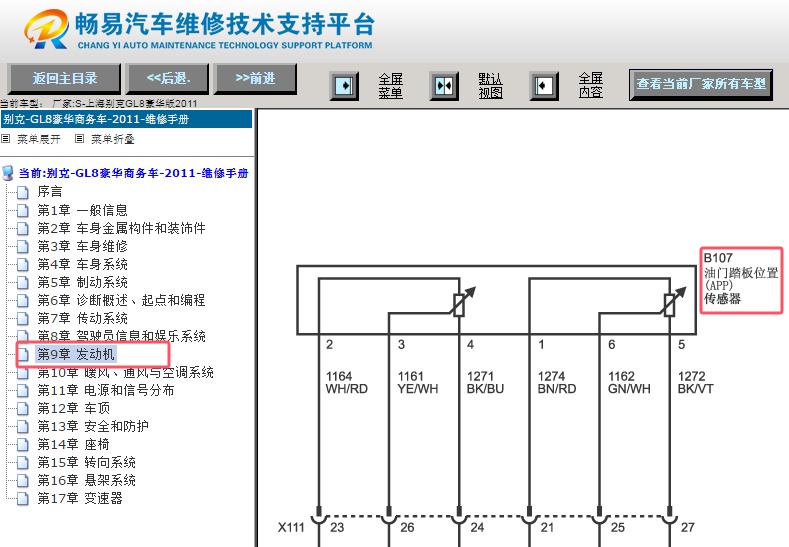Click the page icon next to 第9章 发动机

pyautogui.click(x=23, y=355)
